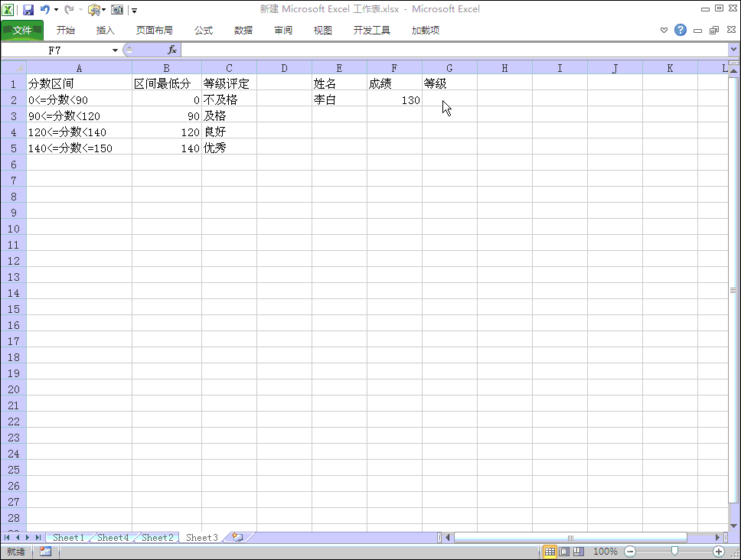Restore the workbook window inside Excel
This screenshot has height=560, width=741.
pos(714,31)
